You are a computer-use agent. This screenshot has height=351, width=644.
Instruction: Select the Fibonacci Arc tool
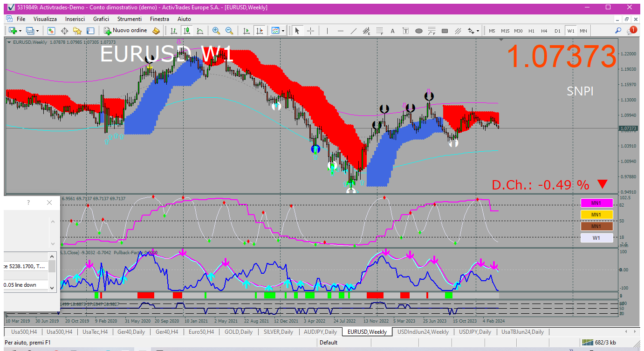pos(432,31)
